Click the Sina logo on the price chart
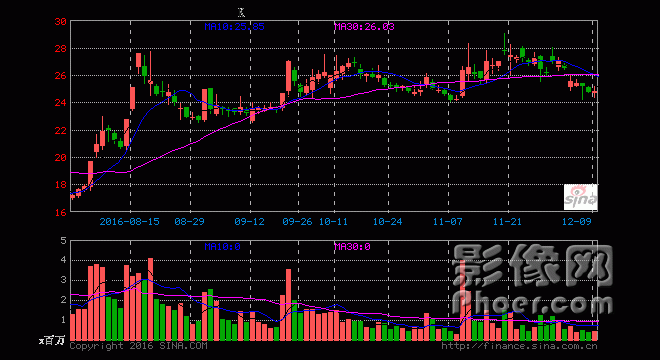 tap(580, 197)
